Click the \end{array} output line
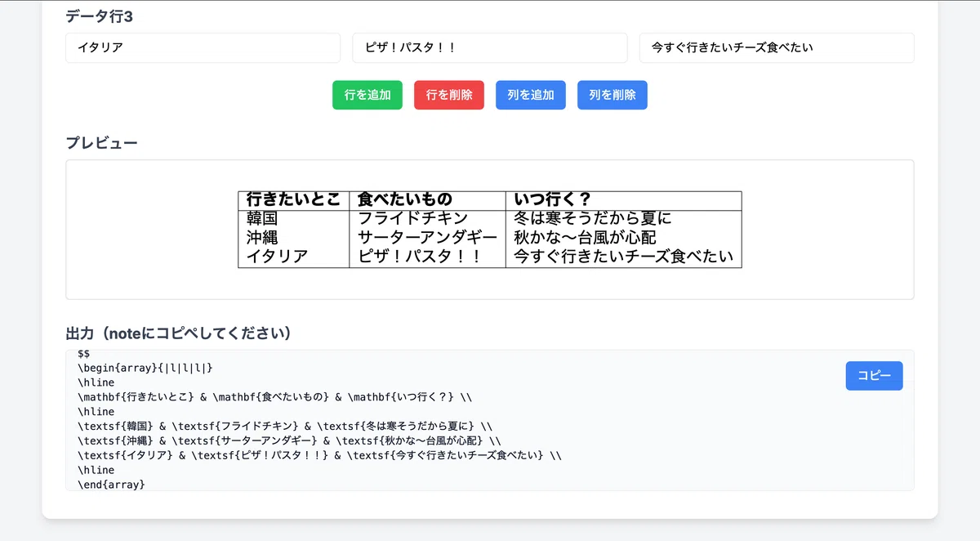 click(x=111, y=485)
